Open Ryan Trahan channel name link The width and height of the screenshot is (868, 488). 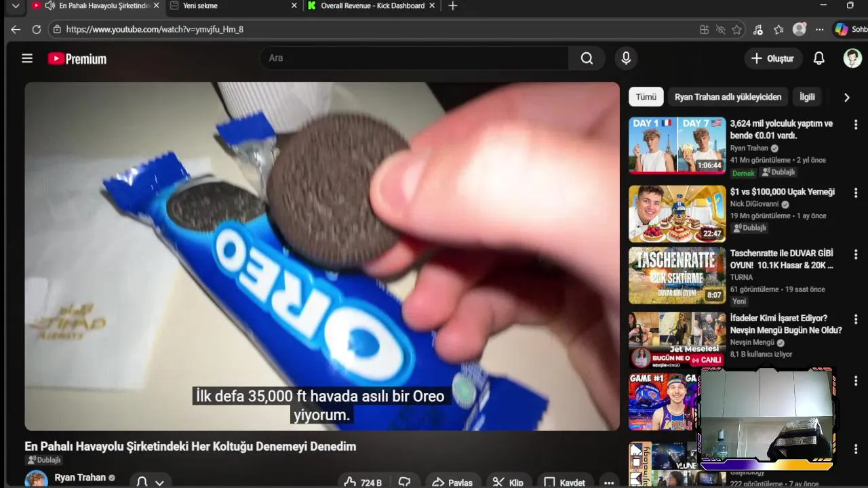click(80, 478)
